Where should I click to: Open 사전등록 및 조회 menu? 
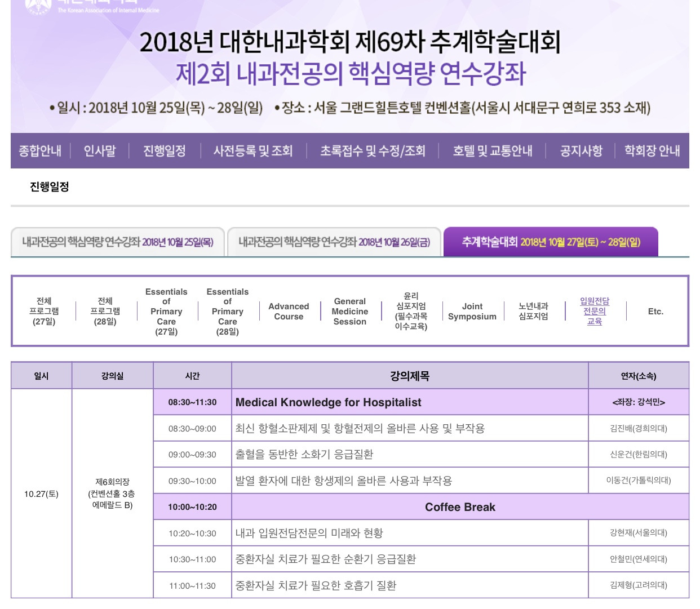[x=253, y=151]
